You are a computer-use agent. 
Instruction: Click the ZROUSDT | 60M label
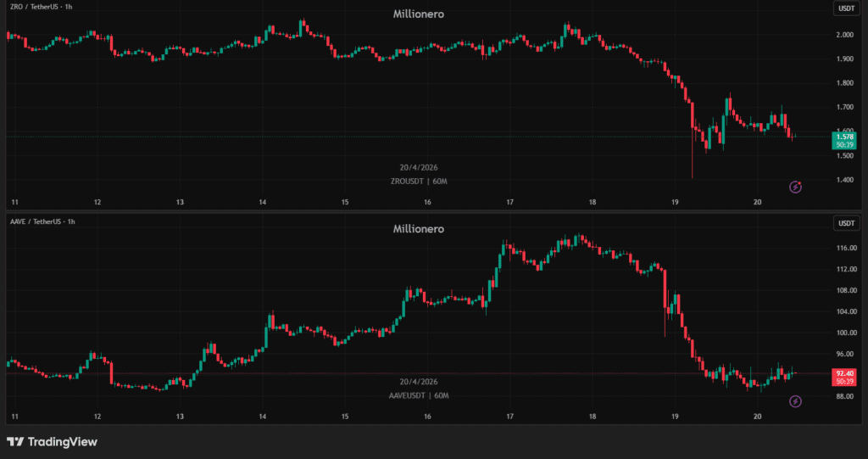click(419, 182)
